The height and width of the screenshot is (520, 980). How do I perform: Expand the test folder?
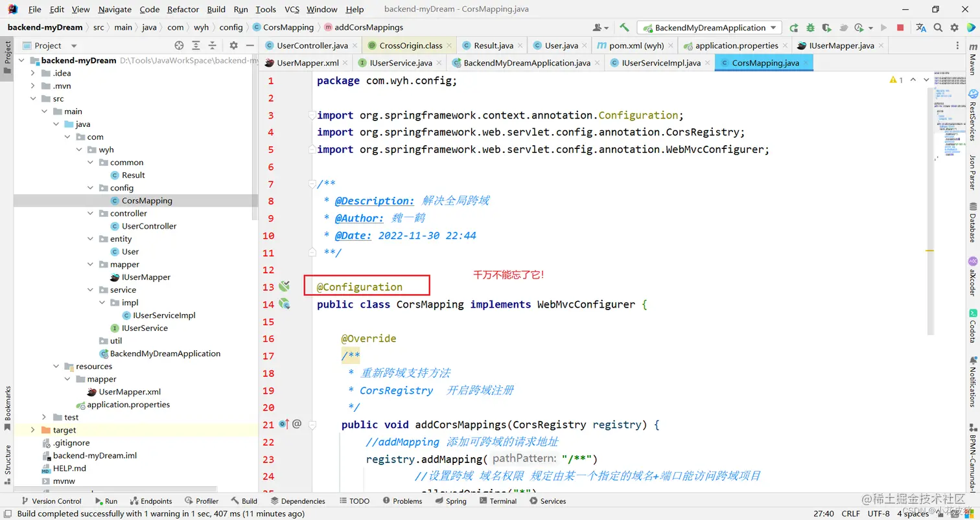[x=44, y=417]
